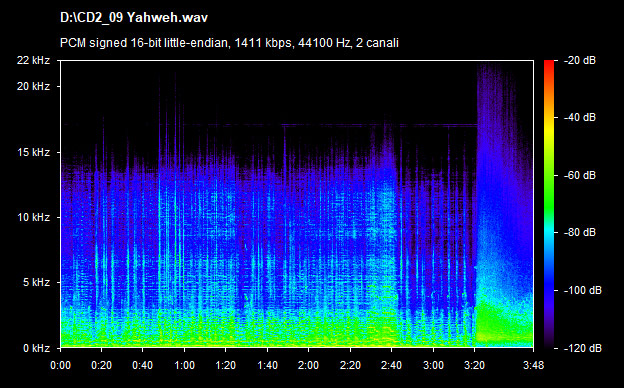The width and height of the screenshot is (624, 388).
Task: Click the -60 dB scale label
Action: (x=580, y=175)
